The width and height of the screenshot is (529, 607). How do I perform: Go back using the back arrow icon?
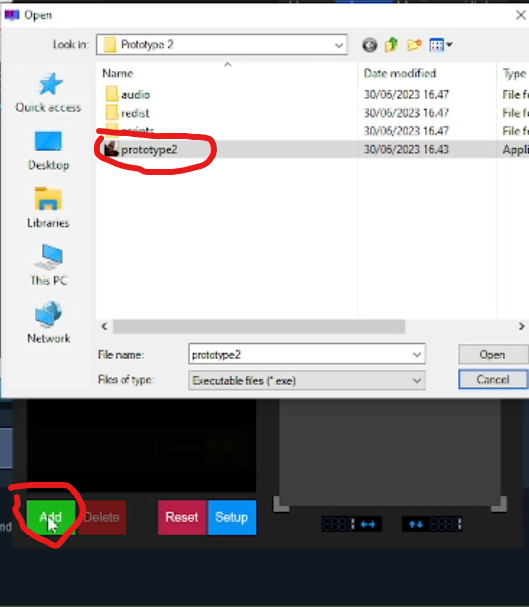pos(370,45)
